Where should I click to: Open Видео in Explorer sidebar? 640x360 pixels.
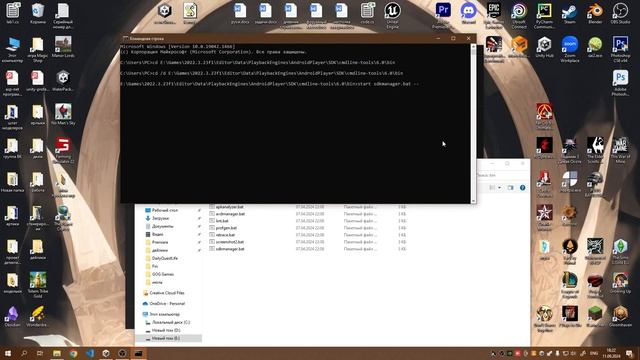point(158,234)
